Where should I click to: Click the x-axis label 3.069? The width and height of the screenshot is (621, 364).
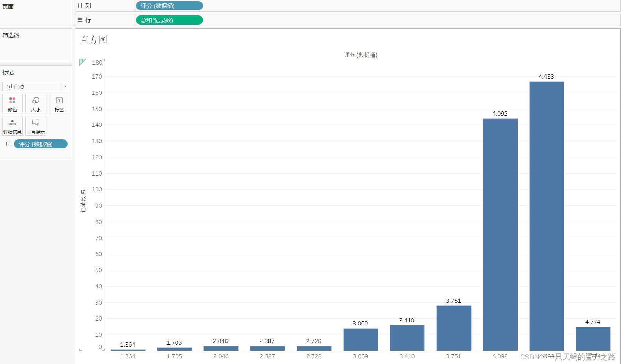(x=361, y=356)
